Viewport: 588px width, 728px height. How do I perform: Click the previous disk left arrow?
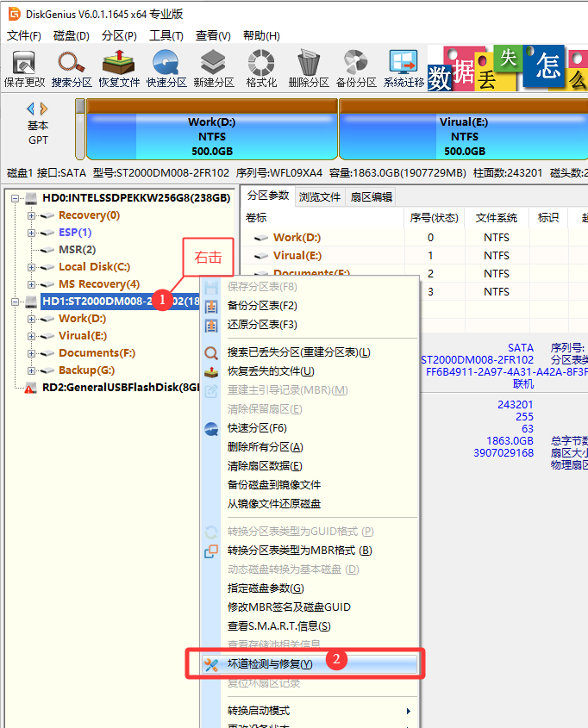pyautogui.click(x=31, y=109)
